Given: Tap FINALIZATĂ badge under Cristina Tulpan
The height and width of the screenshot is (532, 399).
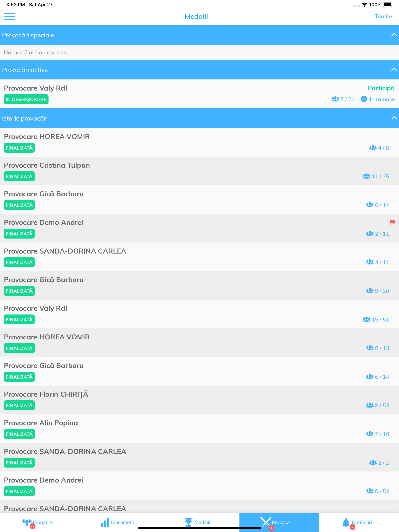Looking at the screenshot, I should (x=19, y=176).
